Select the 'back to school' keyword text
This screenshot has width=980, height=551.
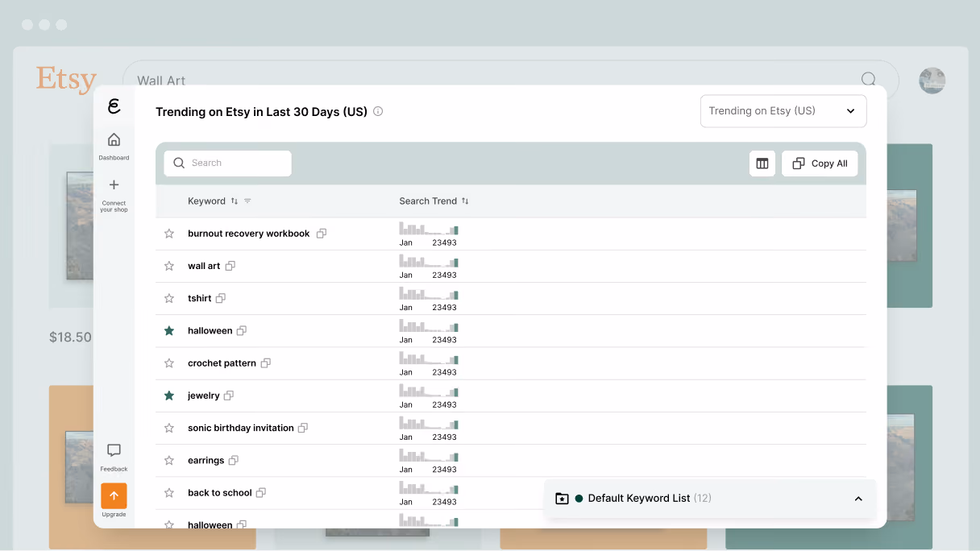tap(220, 493)
